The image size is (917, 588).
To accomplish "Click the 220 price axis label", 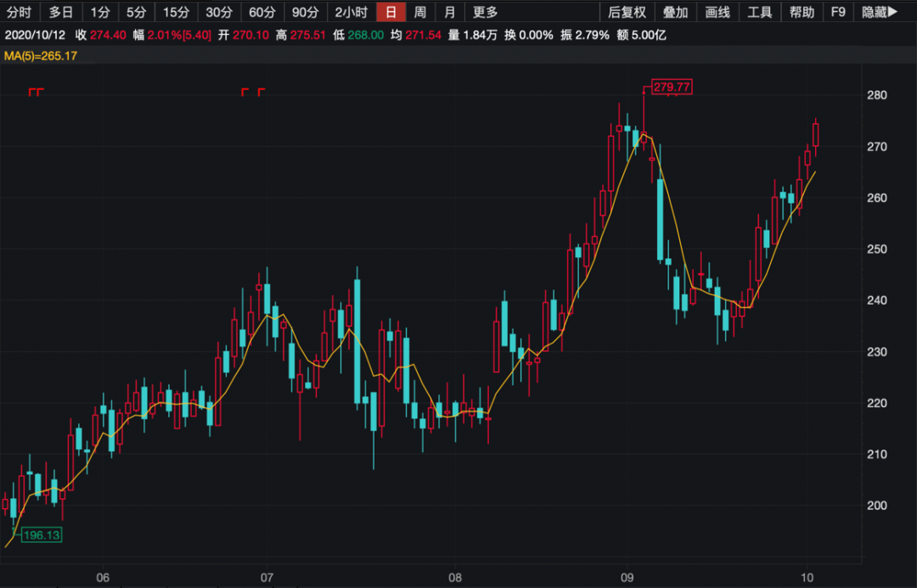I will coord(876,403).
